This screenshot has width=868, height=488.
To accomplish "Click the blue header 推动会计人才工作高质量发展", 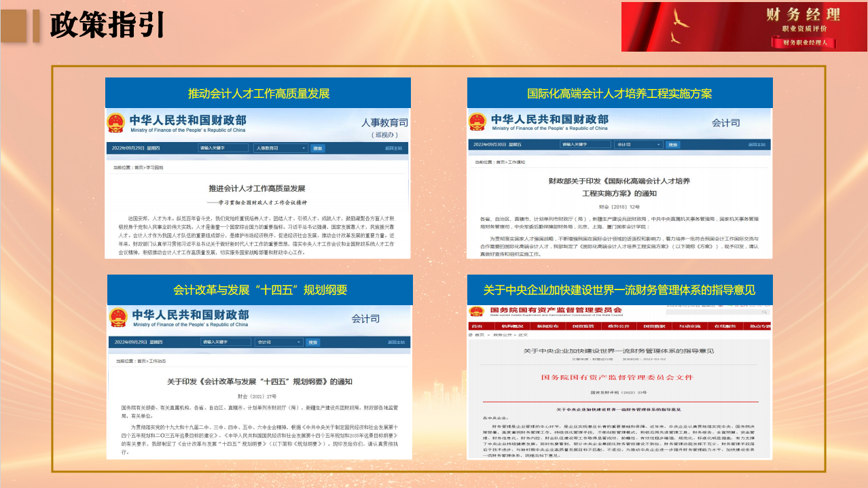I will coord(258,93).
